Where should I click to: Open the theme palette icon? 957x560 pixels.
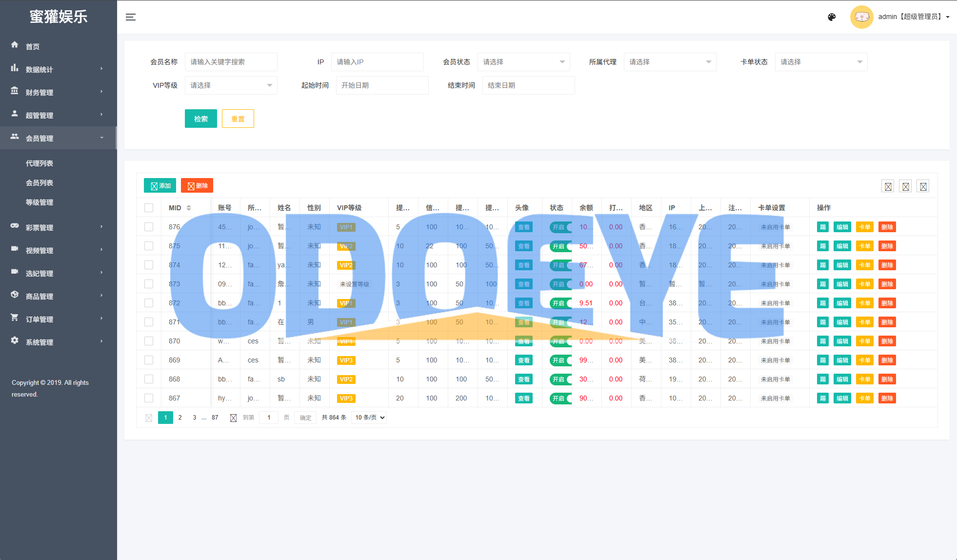[x=832, y=17]
